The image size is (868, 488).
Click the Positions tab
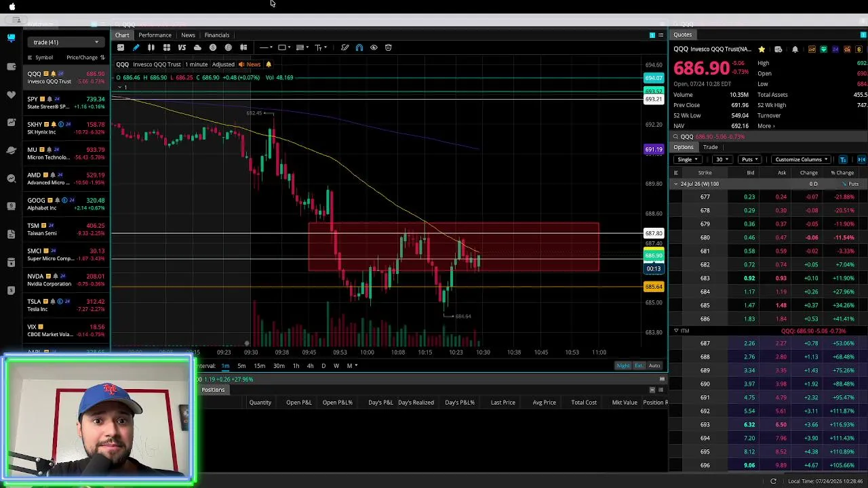[x=213, y=390]
